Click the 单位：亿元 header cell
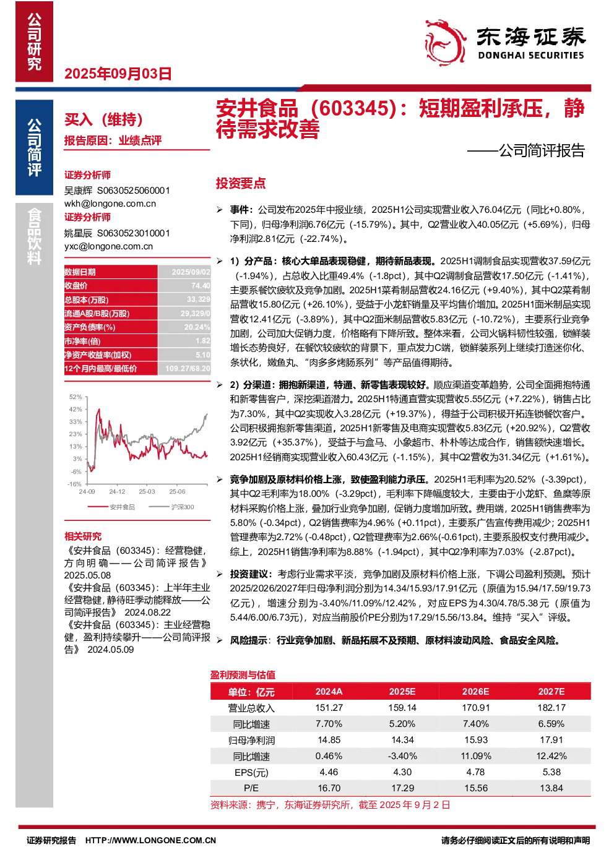 click(x=251, y=692)
